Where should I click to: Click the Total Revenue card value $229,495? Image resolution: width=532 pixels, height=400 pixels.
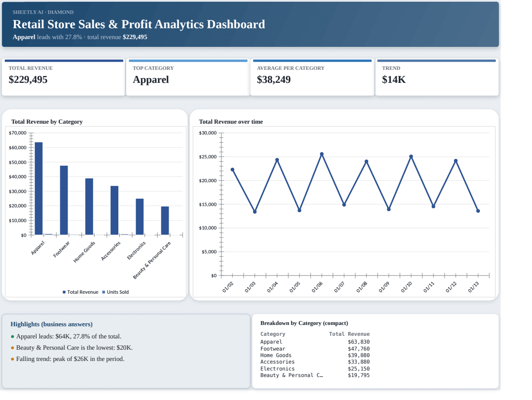[28, 80]
